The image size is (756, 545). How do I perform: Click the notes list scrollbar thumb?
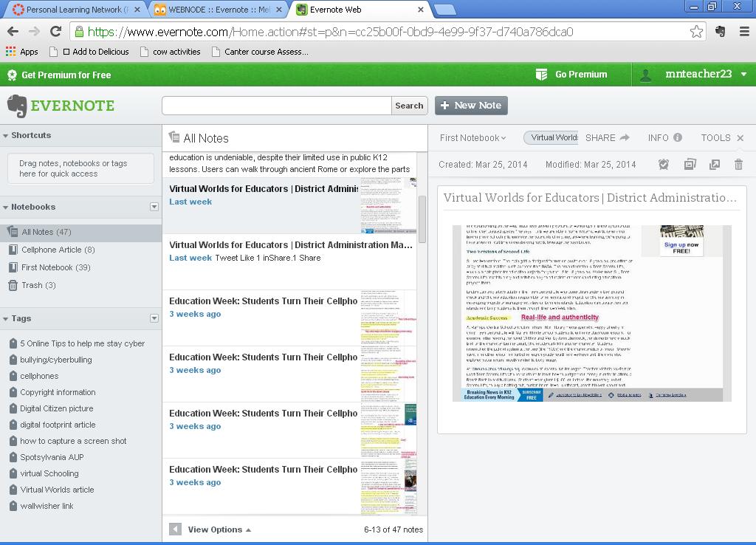tap(422, 219)
